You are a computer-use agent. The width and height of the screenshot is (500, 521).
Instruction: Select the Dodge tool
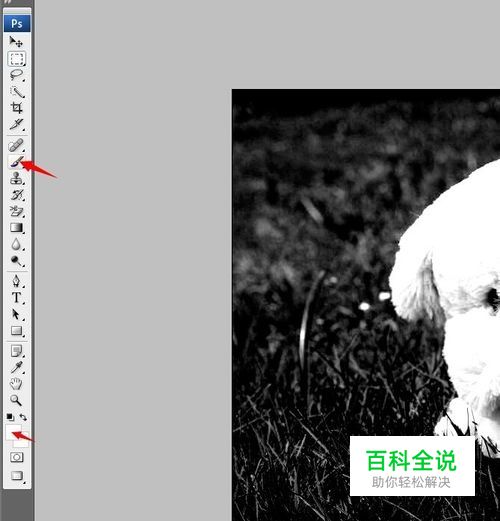pyautogui.click(x=16, y=261)
